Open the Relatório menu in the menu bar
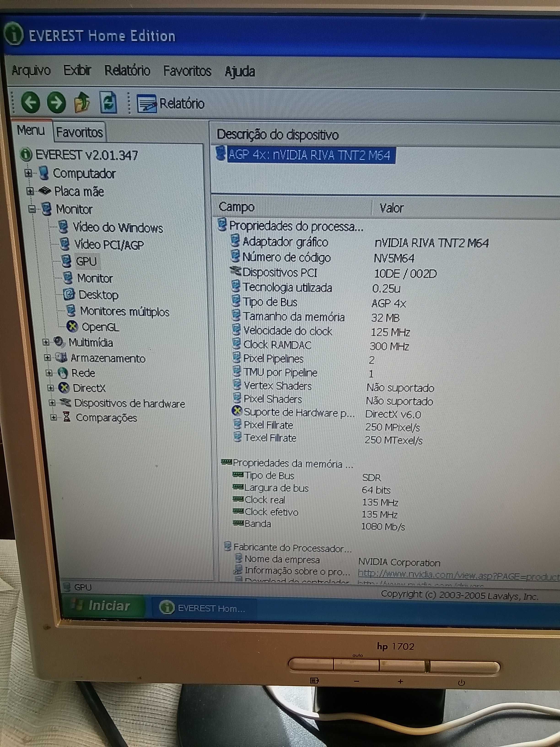The height and width of the screenshot is (747, 560). [x=127, y=70]
